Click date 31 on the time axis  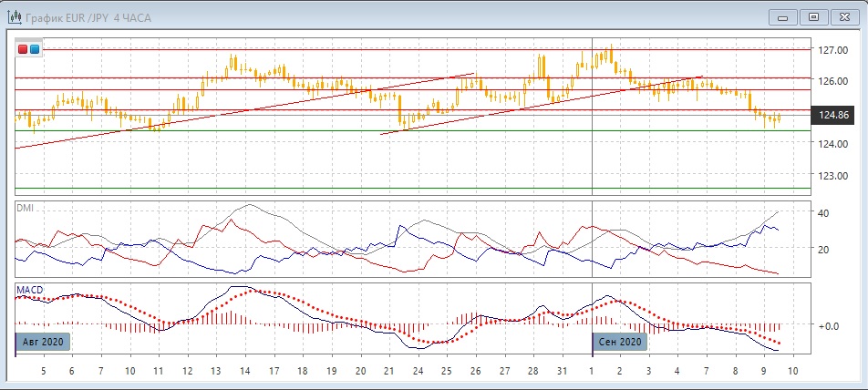coord(563,372)
